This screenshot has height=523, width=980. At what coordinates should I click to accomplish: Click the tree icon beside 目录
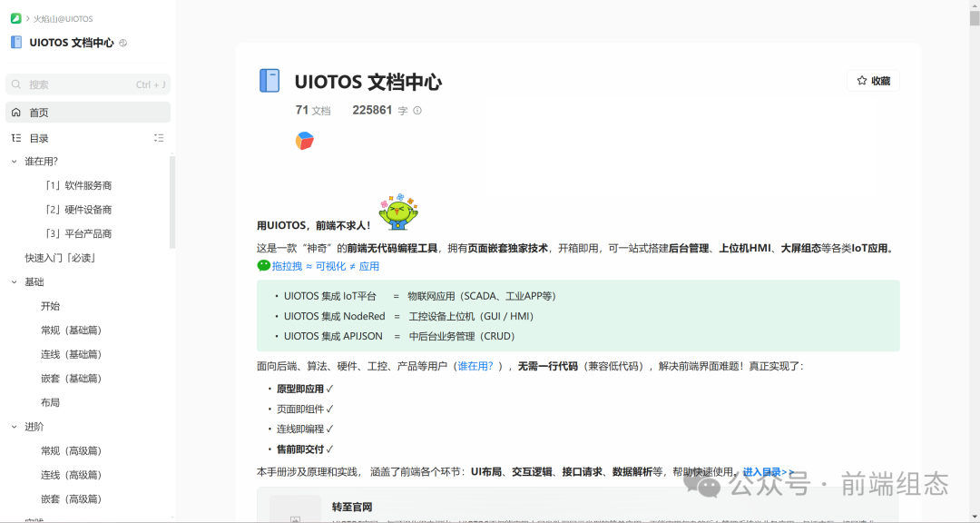click(15, 137)
